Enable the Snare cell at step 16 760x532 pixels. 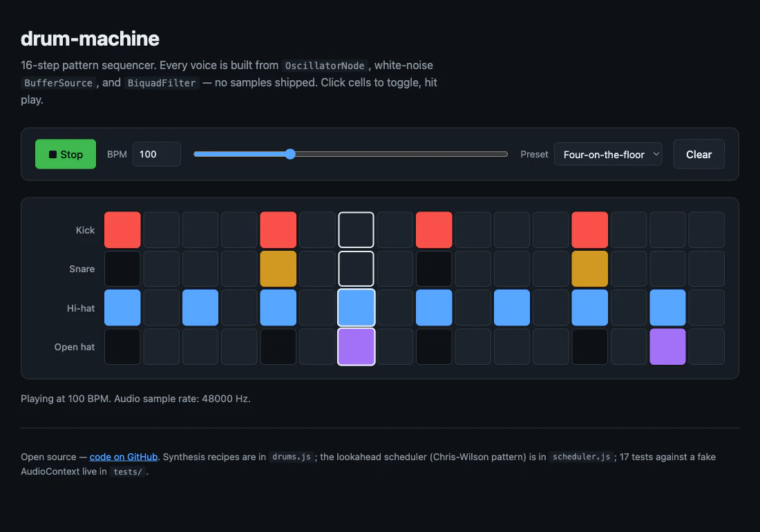point(707,269)
